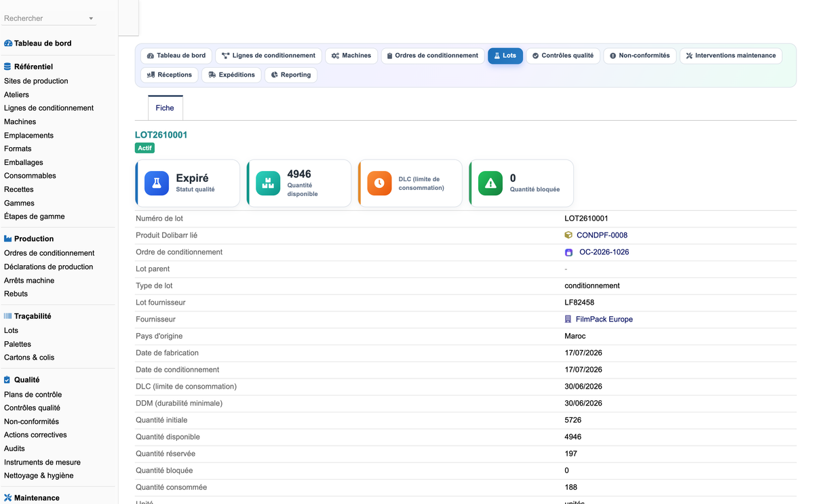Open Nettoyage & hygiène in sidebar
Image resolution: width=814 pixels, height=504 pixels.
[39, 476]
